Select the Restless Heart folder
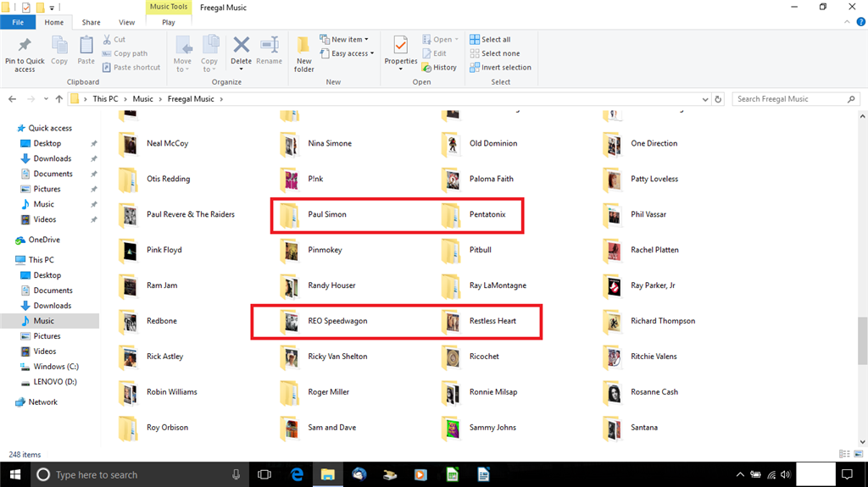This screenshot has width=868, height=487. [479, 321]
